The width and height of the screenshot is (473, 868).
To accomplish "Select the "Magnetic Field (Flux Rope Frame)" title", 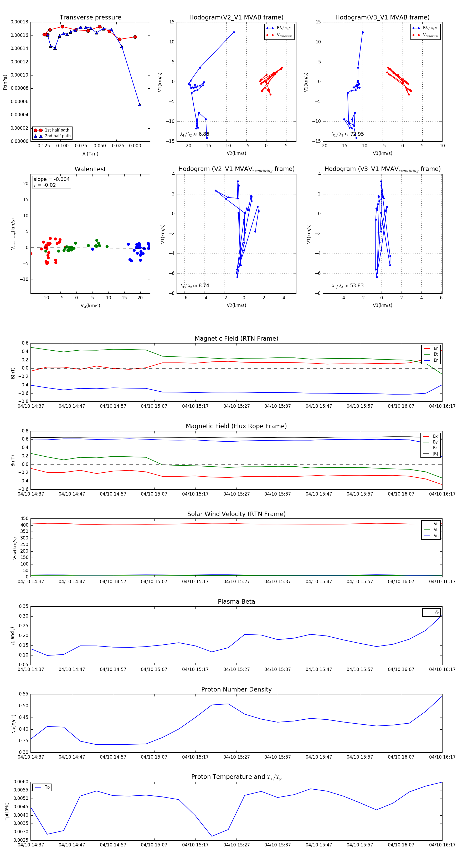I will pos(236,426).
